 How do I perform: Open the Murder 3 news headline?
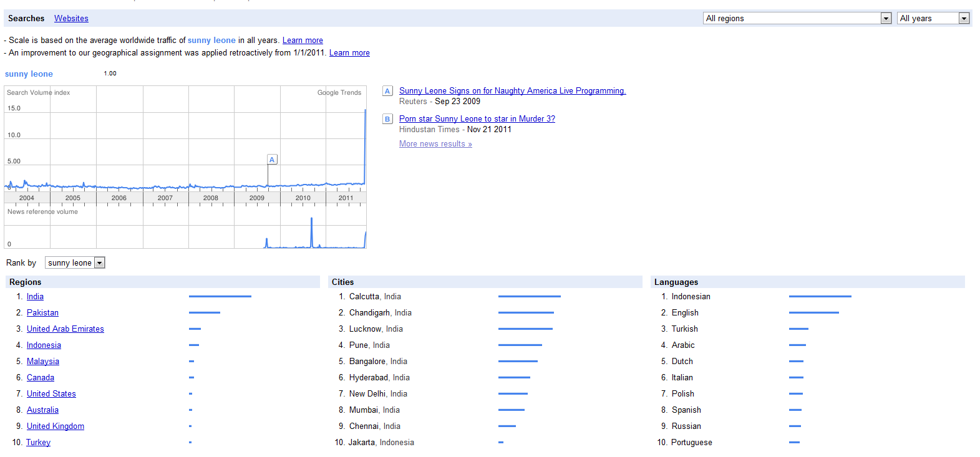click(x=477, y=118)
